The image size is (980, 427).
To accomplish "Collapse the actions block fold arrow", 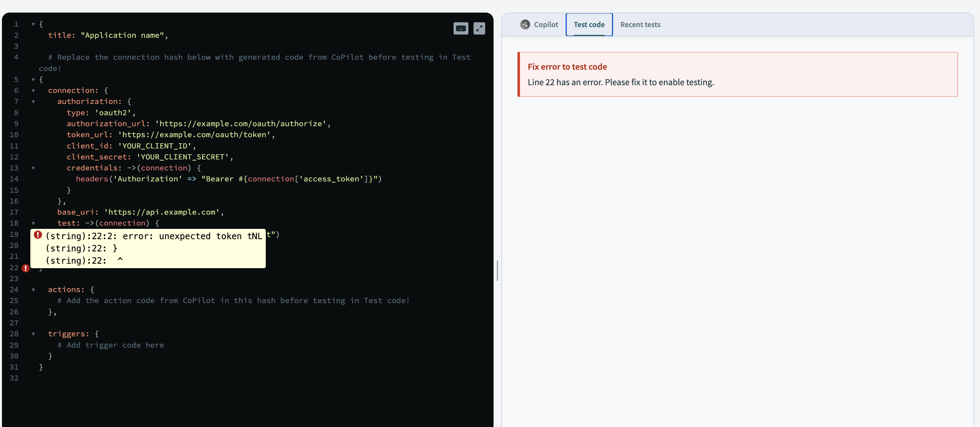I will 34,290.
